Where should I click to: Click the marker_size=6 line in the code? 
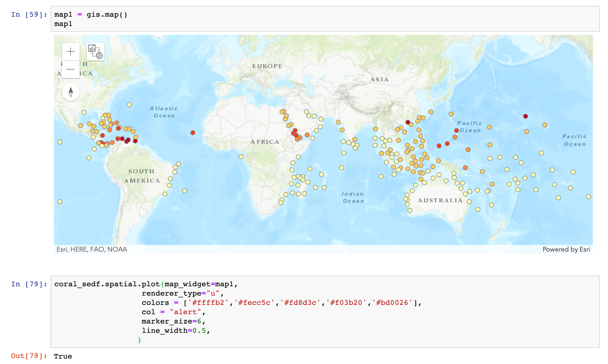click(172, 321)
